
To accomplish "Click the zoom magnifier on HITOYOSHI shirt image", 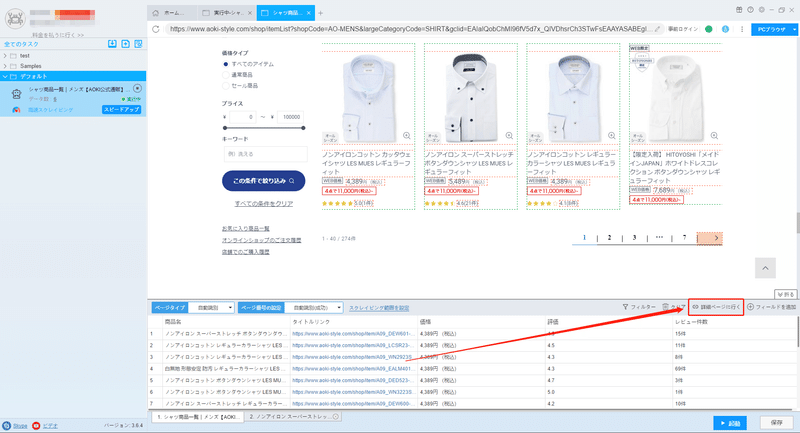I will pos(714,136).
